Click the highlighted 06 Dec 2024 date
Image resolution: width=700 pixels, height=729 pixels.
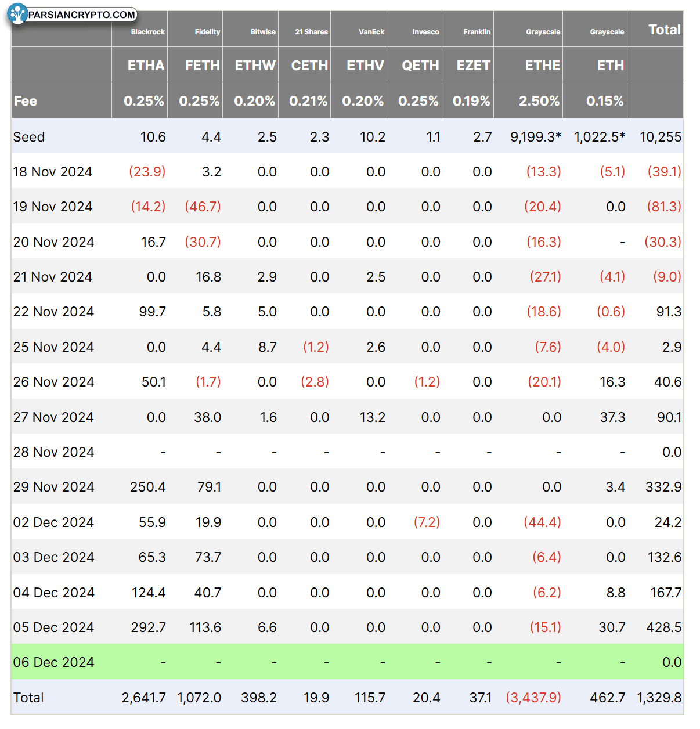pos(53,662)
